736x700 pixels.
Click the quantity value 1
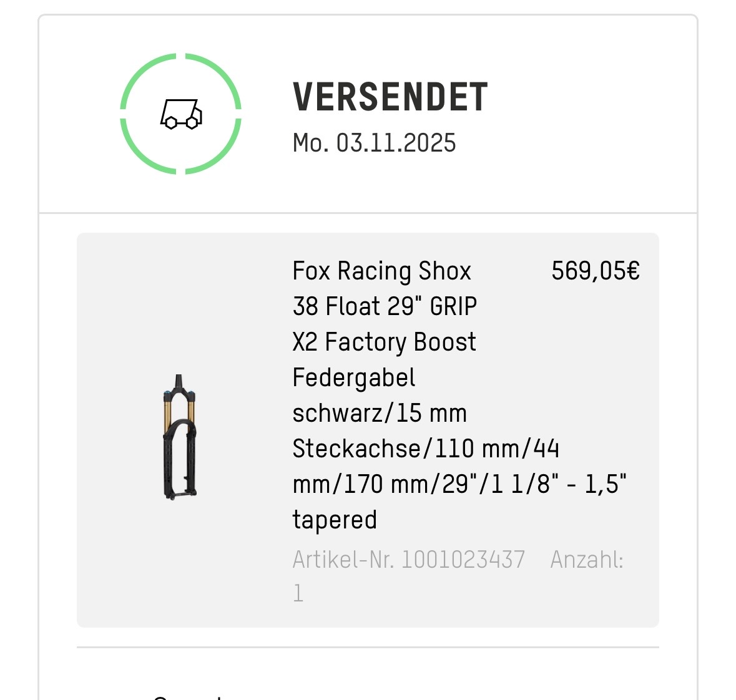[298, 593]
